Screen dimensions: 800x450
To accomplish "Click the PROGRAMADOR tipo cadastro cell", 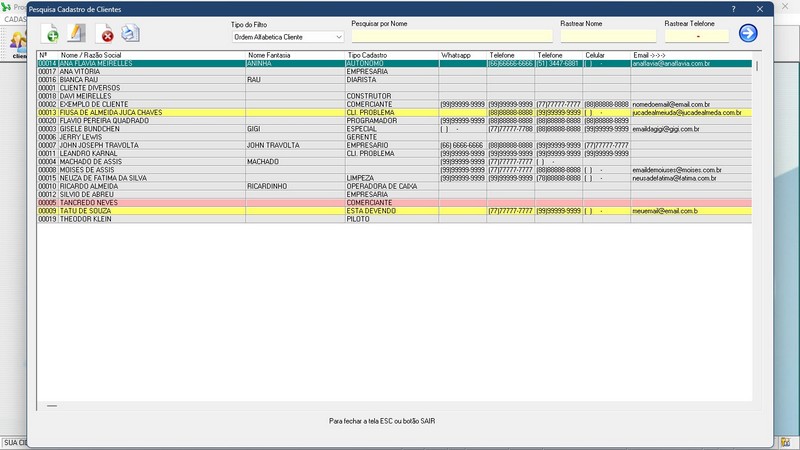I will (392, 121).
